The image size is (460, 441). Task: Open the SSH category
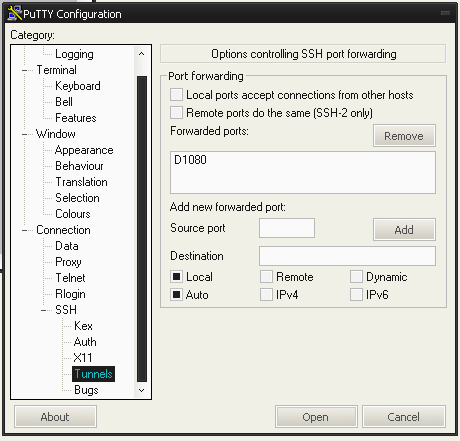(66, 310)
